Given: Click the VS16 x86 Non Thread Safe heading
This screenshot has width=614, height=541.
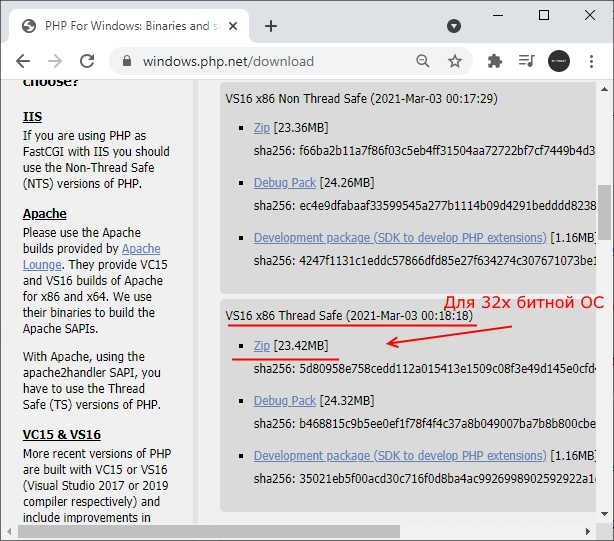Looking at the screenshot, I should coord(361,99).
